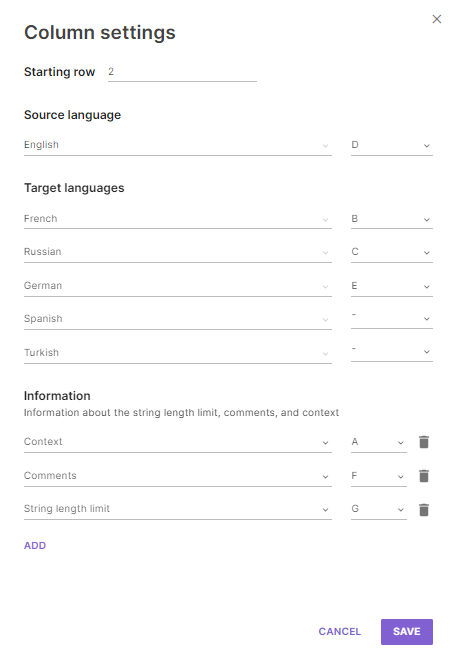Open the Comments information type dropdown
This screenshot has height=667, width=456.
[x=177, y=476]
